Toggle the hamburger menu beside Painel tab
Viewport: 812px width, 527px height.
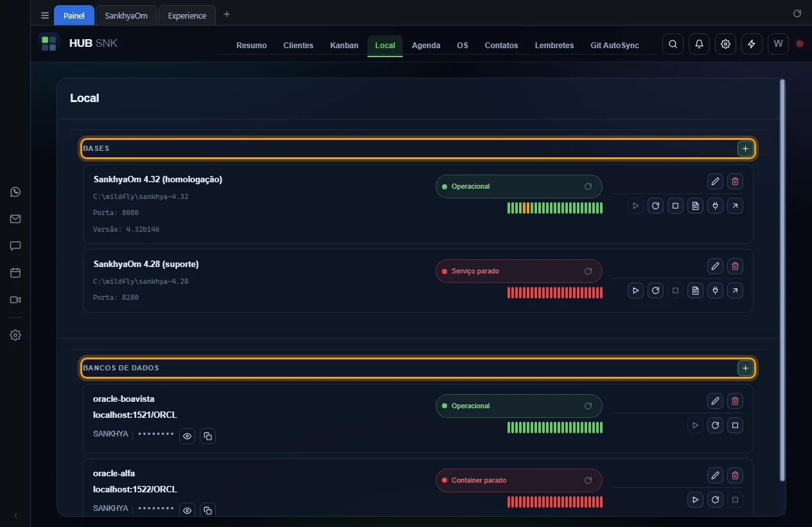coord(44,15)
